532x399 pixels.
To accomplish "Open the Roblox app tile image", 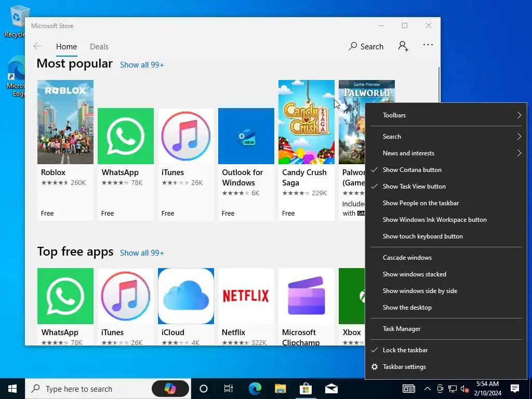I will [65, 122].
